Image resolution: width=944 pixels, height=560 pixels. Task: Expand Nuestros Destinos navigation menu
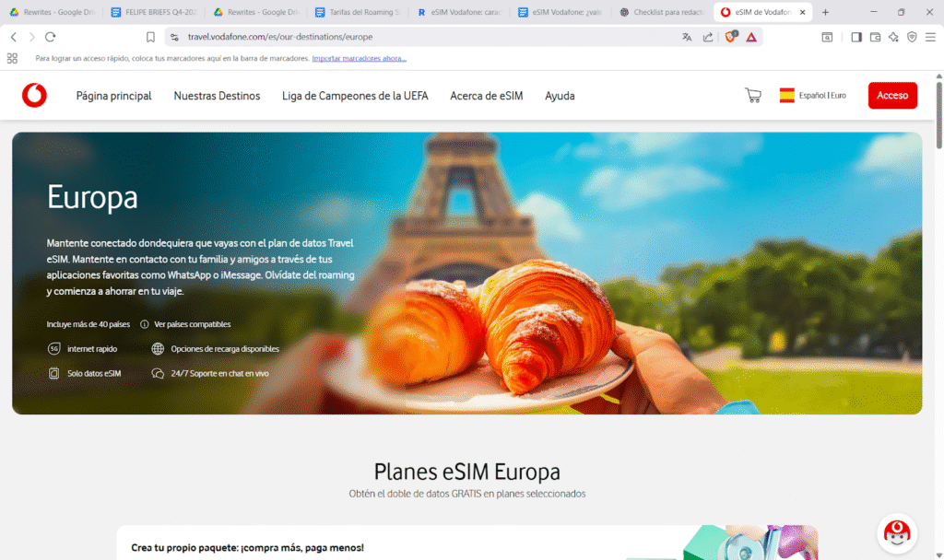click(217, 96)
